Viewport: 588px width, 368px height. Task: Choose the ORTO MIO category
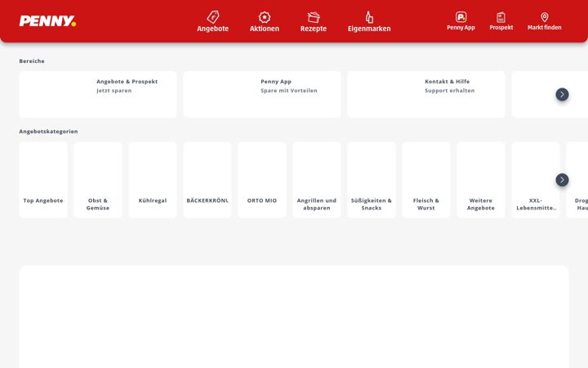coord(262,180)
